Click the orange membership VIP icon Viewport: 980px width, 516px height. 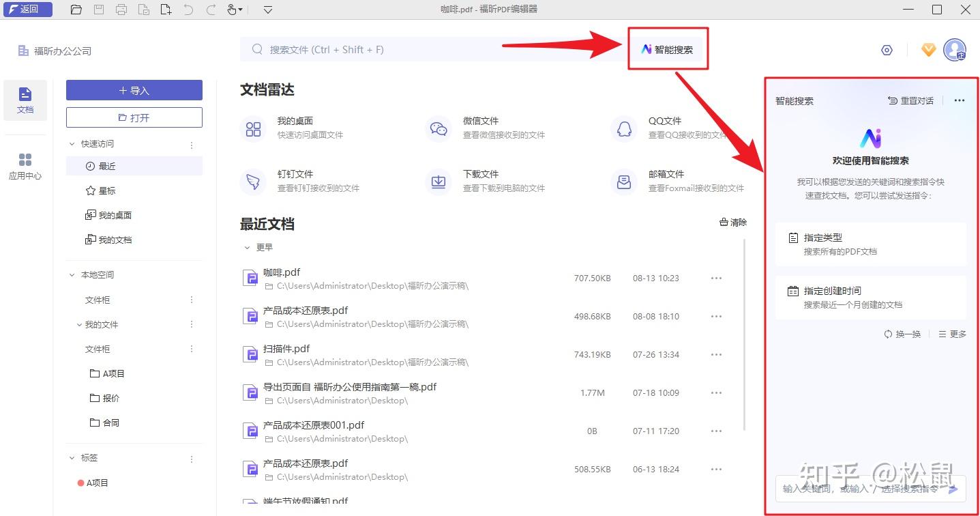(928, 50)
